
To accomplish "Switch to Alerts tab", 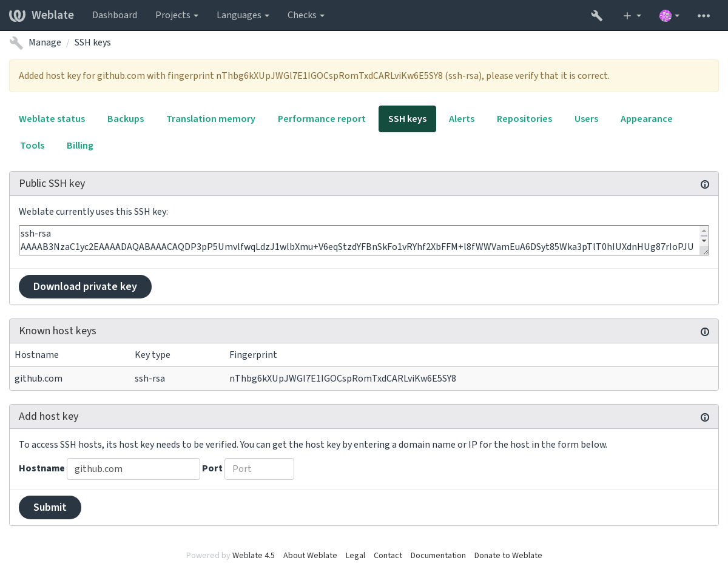I will 462,119.
